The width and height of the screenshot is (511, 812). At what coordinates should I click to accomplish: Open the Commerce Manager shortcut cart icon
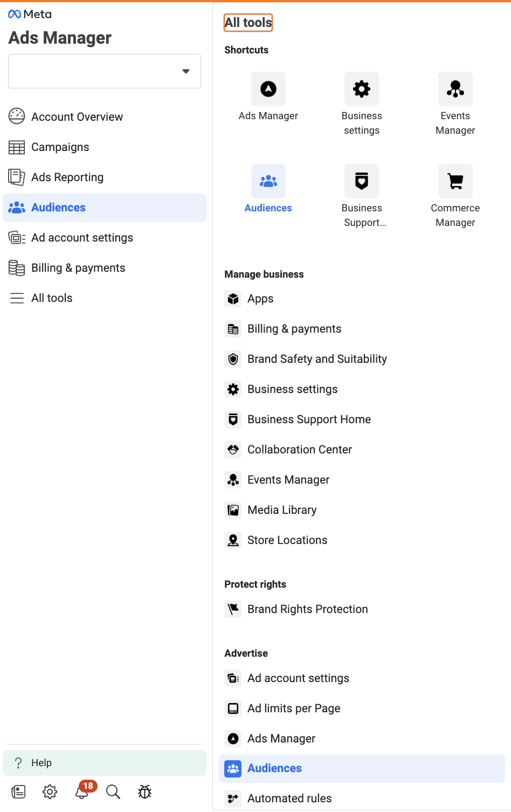click(x=455, y=181)
